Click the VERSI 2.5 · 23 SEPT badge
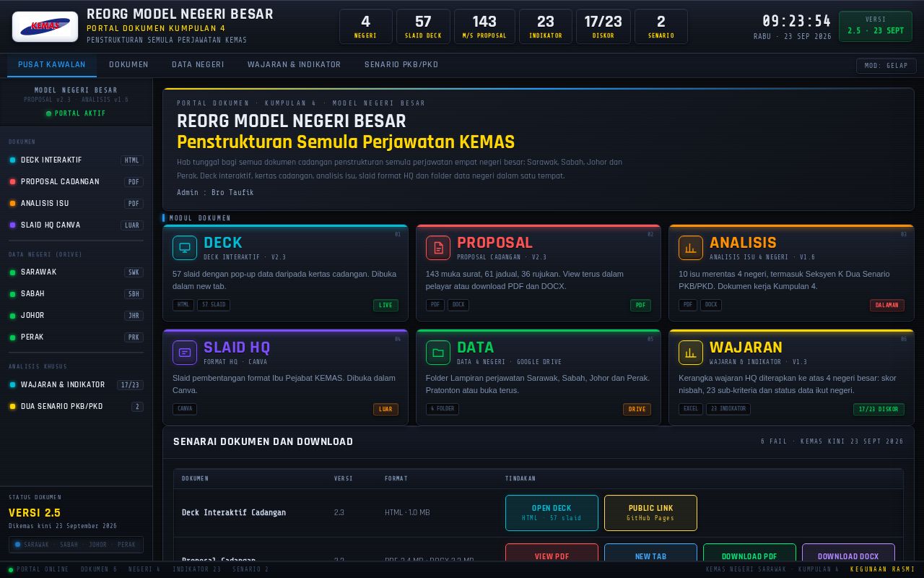This screenshot has height=578, width=924. click(x=876, y=27)
